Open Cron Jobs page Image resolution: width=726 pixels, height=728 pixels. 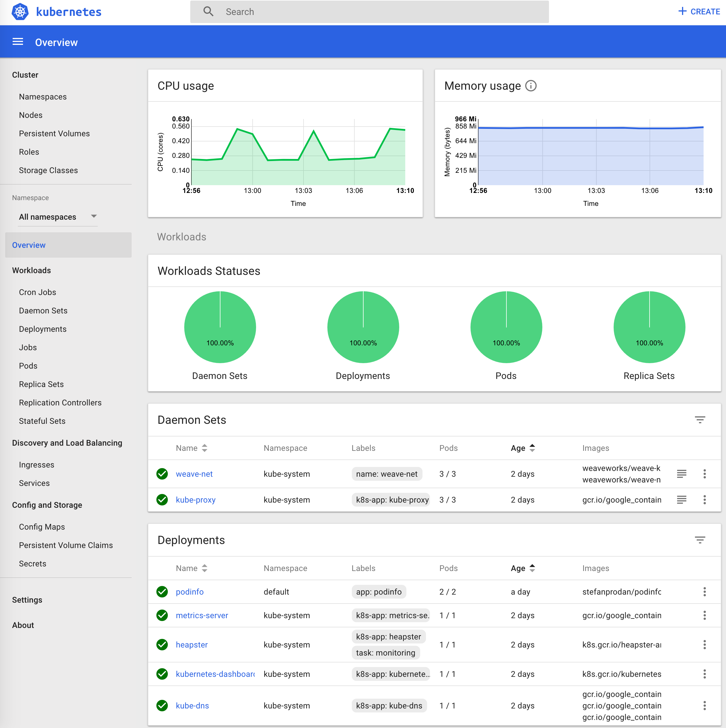click(37, 292)
